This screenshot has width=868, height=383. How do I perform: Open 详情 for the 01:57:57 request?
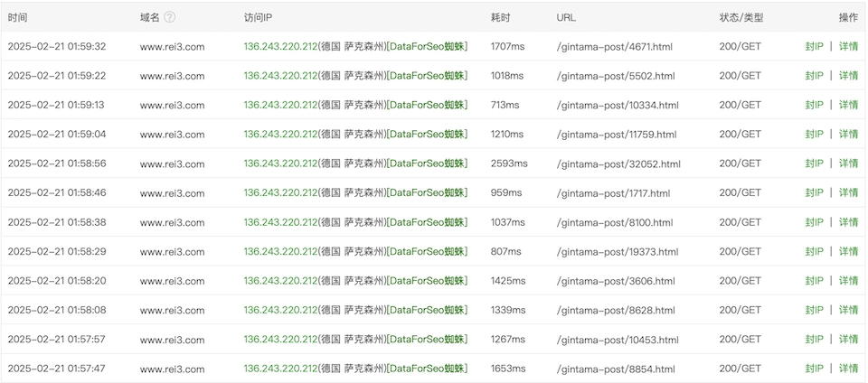848,340
